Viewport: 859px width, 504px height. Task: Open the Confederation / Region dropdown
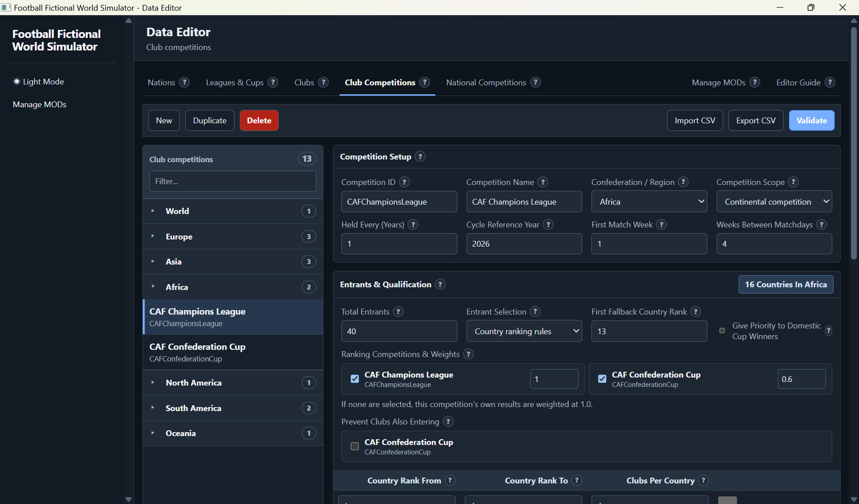click(649, 202)
